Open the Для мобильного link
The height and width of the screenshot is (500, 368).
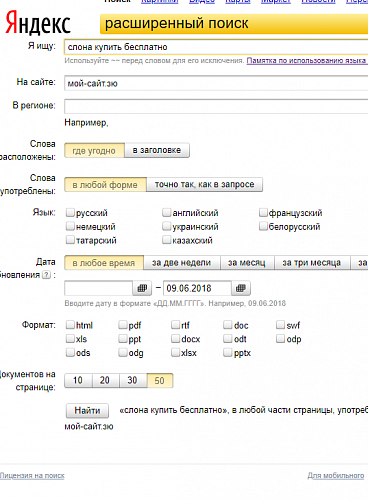336,476
